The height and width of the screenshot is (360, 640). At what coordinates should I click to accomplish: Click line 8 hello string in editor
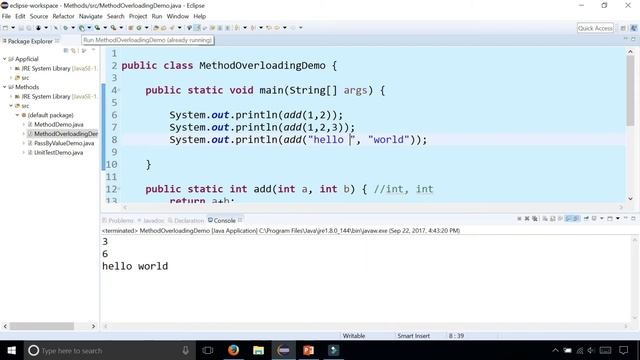pyautogui.click(x=331, y=140)
